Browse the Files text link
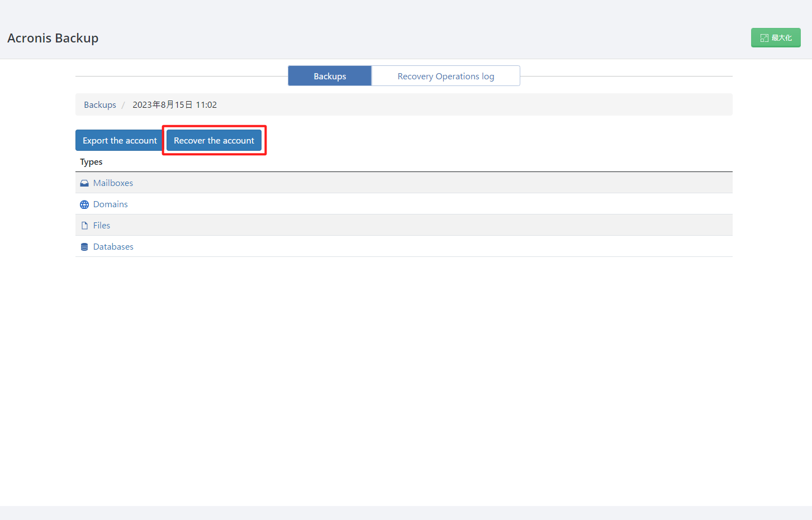 (x=102, y=226)
